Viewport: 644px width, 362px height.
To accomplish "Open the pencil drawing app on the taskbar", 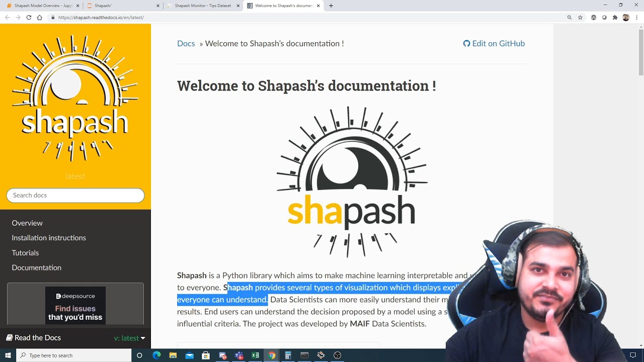I will (321, 355).
